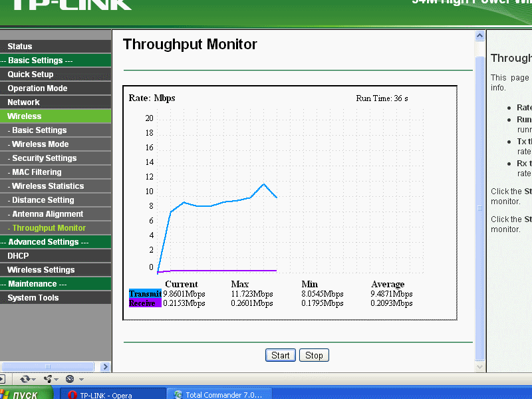Image resolution: width=532 pixels, height=399 pixels.
Task: Open the System Tools menu
Action: 55,297
